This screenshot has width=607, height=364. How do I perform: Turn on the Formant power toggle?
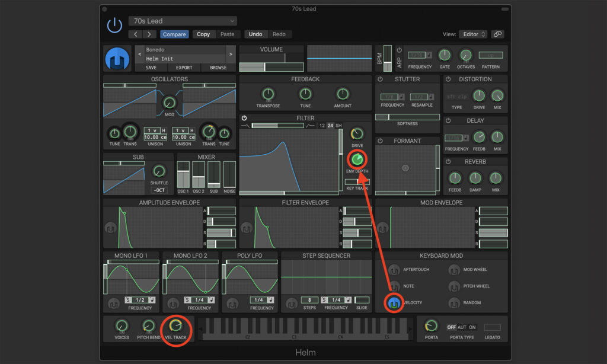pos(380,141)
